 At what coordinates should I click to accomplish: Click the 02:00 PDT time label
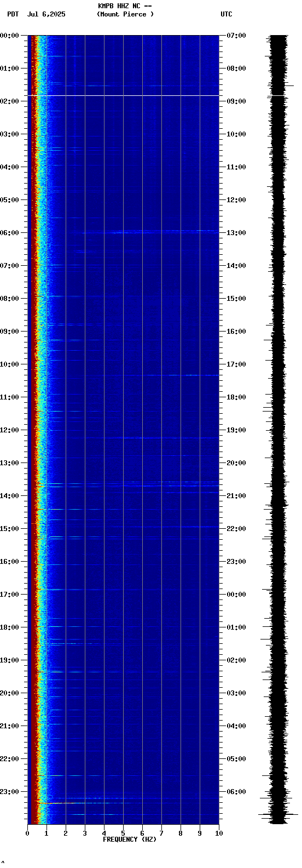tap(9, 101)
